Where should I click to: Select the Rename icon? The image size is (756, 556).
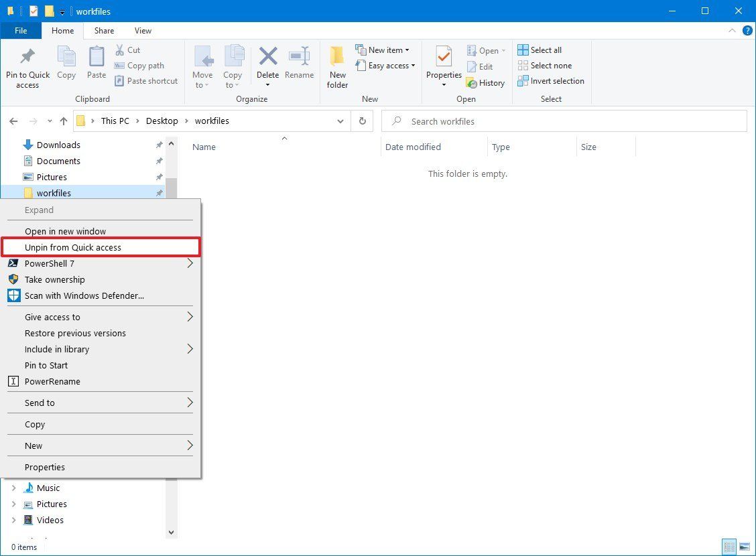(299, 64)
